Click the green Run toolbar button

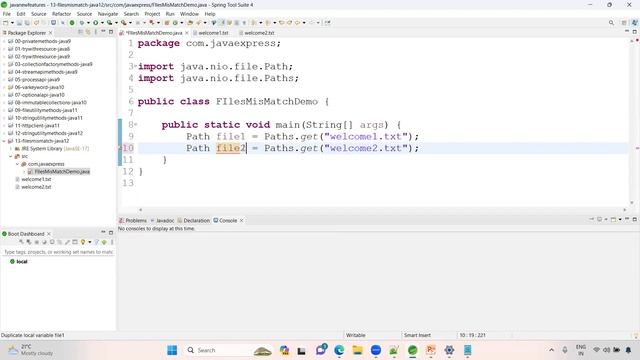[x=96, y=23]
